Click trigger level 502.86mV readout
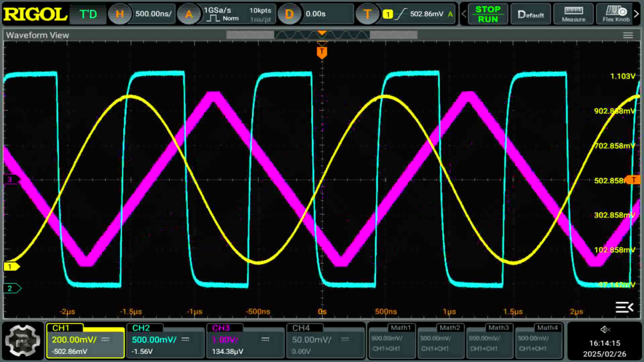Image resolution: width=644 pixels, height=362 pixels. (x=427, y=14)
